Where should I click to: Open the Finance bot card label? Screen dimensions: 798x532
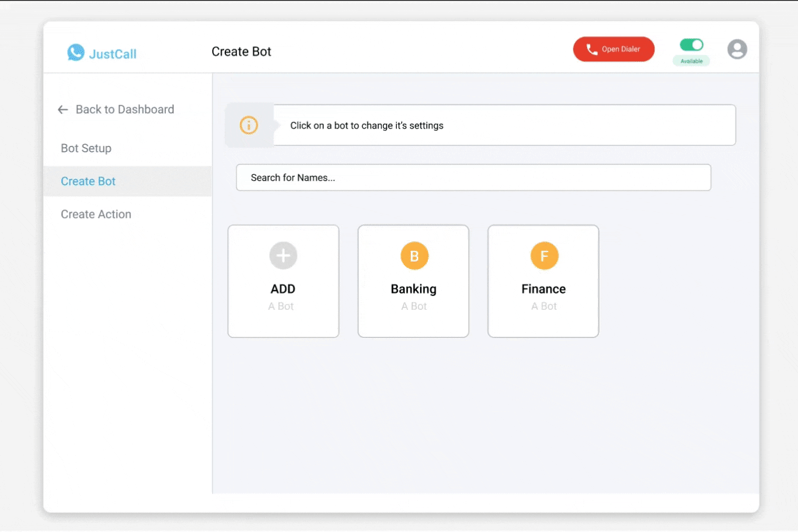(x=543, y=289)
